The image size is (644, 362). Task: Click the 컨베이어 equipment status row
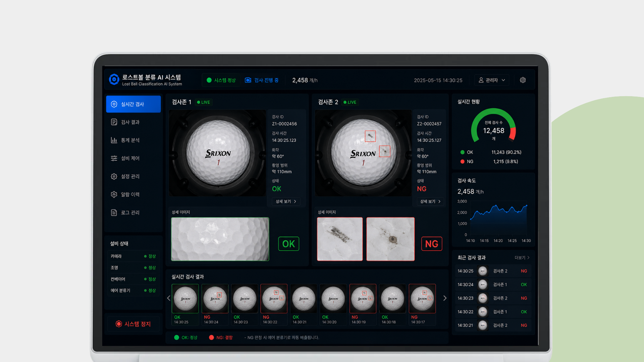(133, 279)
